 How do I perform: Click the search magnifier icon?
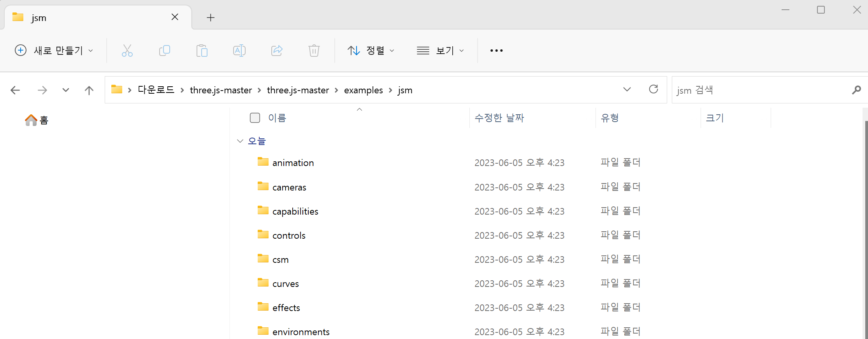tap(856, 90)
